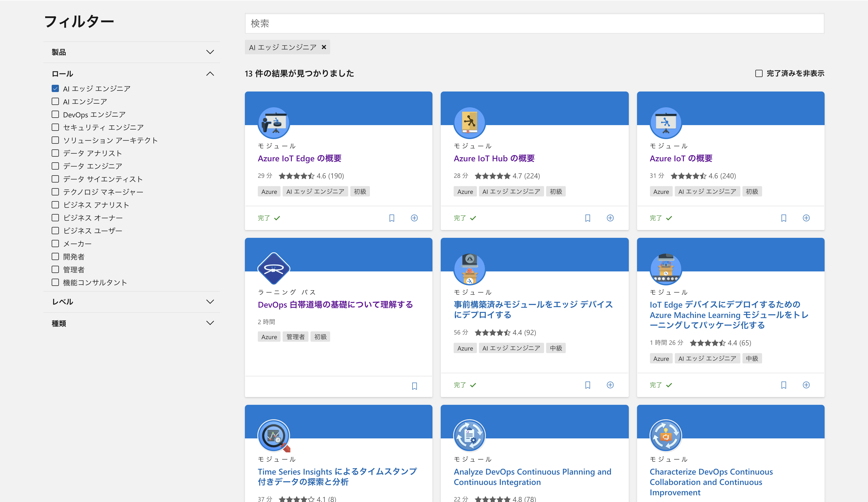Open the Time Series Insights module link

point(337,476)
